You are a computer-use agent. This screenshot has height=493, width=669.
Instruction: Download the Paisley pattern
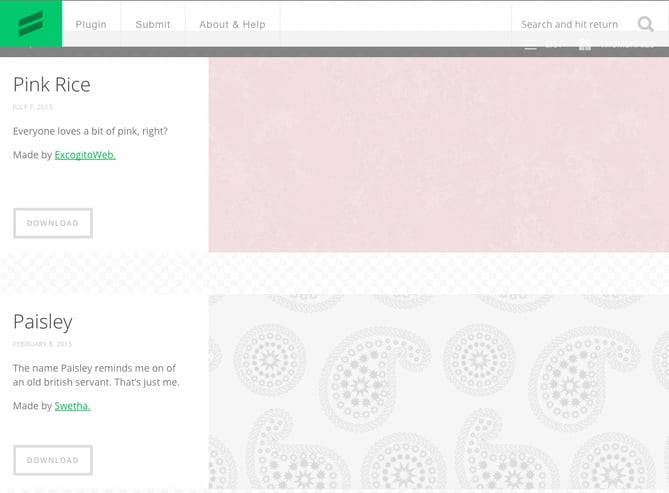pyautogui.click(x=53, y=460)
